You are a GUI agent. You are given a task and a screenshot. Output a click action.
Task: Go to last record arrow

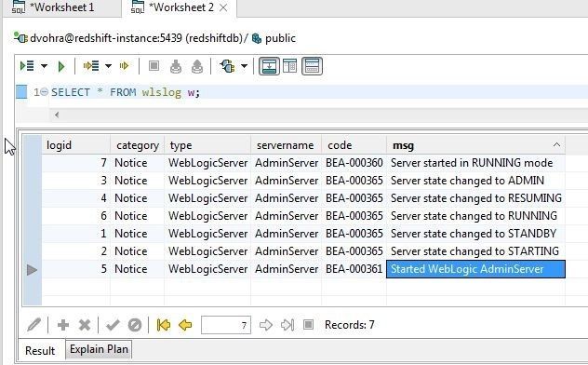287,325
